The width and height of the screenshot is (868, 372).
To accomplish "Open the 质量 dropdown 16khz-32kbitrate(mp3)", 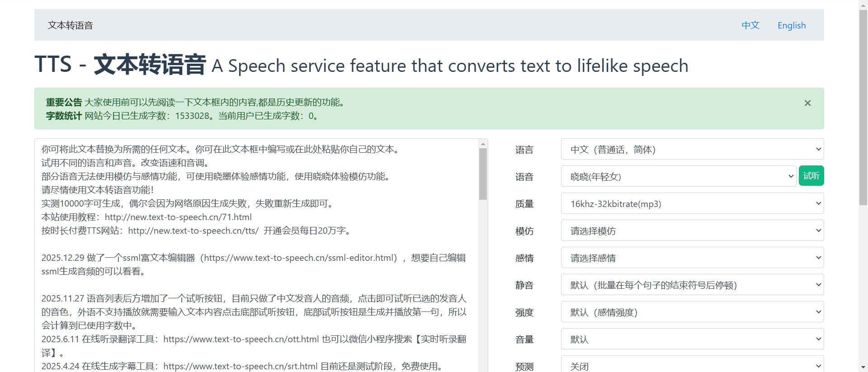I will (x=692, y=203).
